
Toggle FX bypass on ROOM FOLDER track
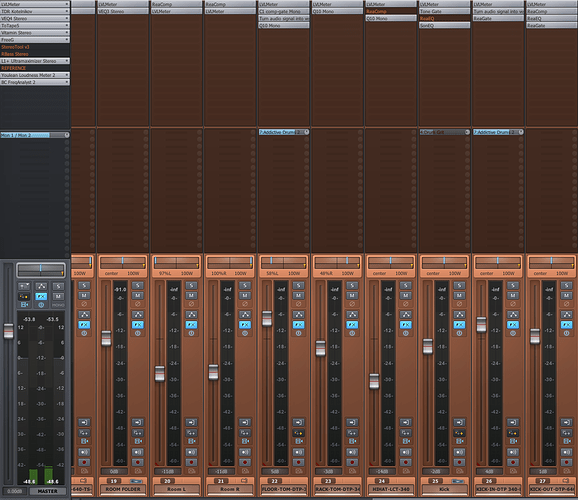pyautogui.click(x=137, y=333)
